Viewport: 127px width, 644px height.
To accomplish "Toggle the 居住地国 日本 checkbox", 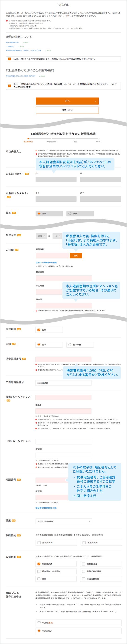I will (39, 330).
